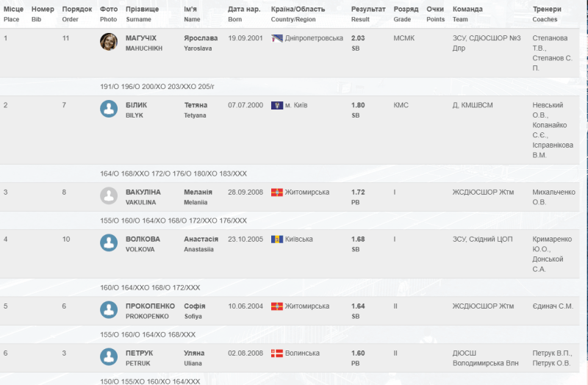Screen dimensions: 588x385
Task: Click Petruk's blue avatar icon
Action: (x=109, y=356)
